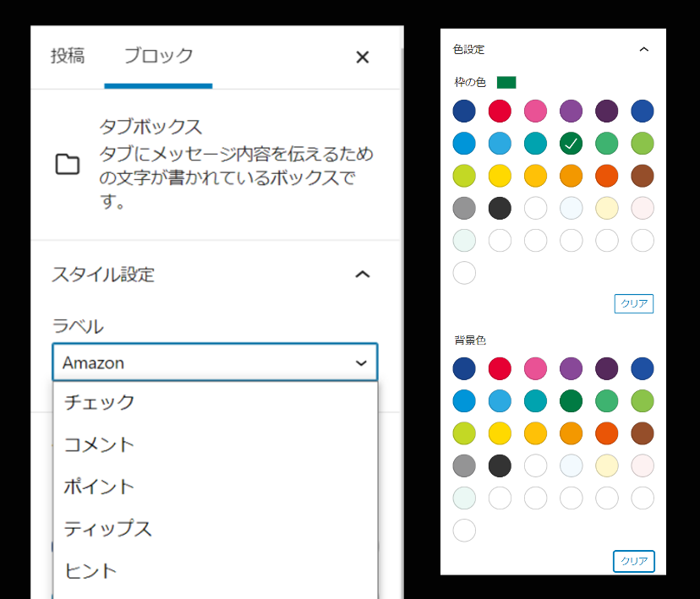Viewport: 700px width, 599px height.
Task: Collapse the スタイル設定 section
Action: pos(363,275)
